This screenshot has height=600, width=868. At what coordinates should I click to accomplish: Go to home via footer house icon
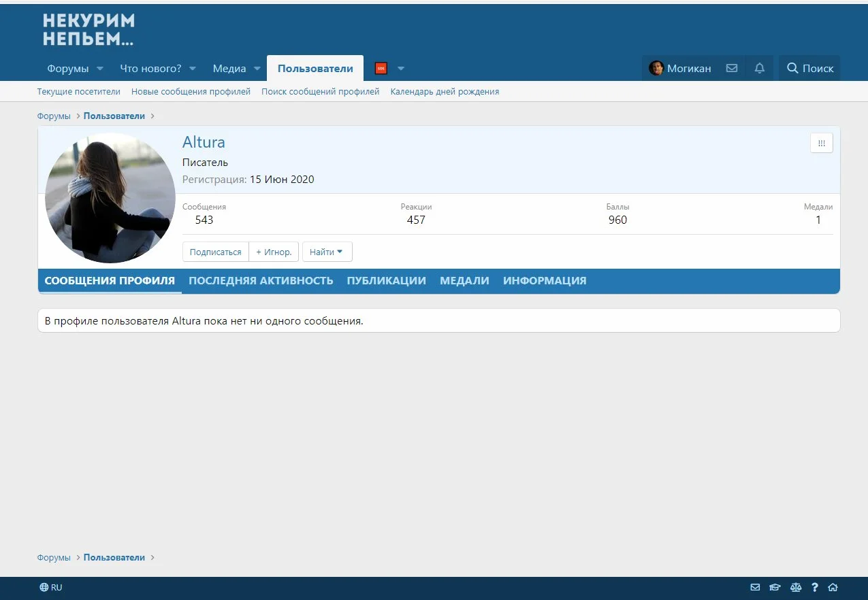[x=833, y=588]
